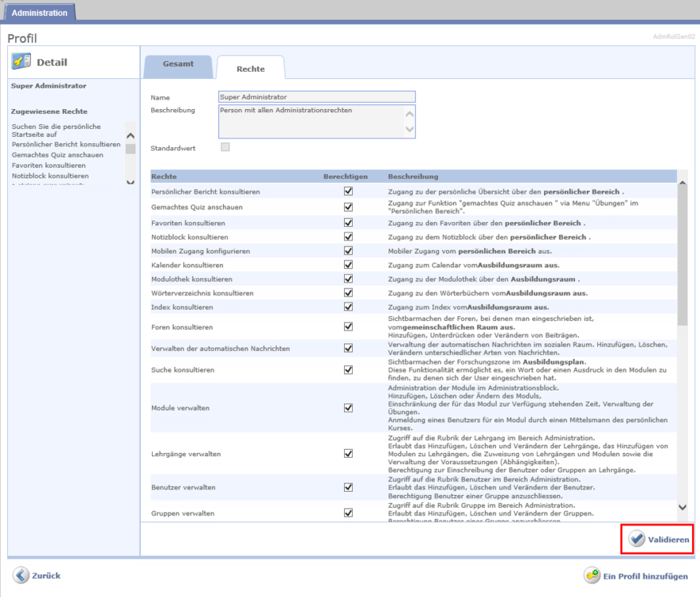This screenshot has width=700, height=597.
Task: Click the Ein Profil hinzufügen icon
Action: 592,576
